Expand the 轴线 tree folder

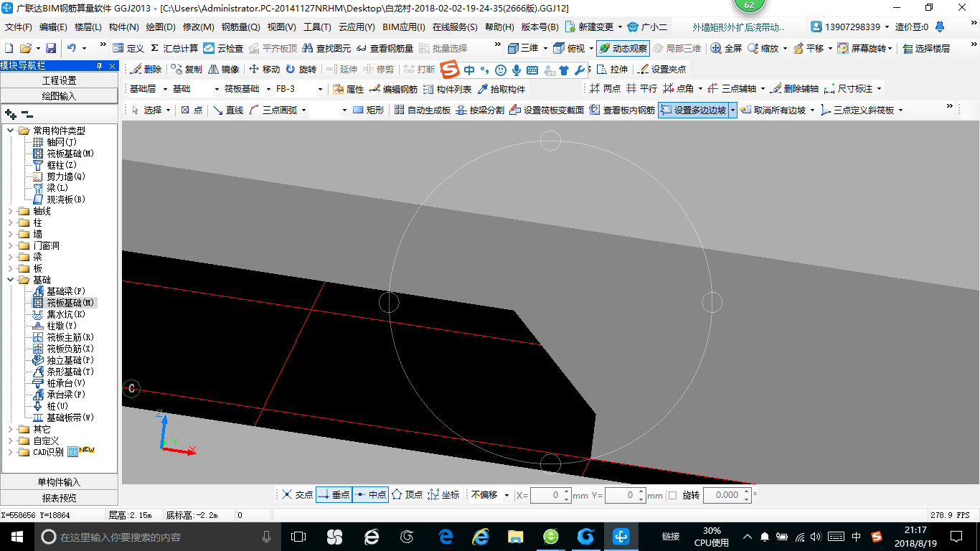coord(11,211)
